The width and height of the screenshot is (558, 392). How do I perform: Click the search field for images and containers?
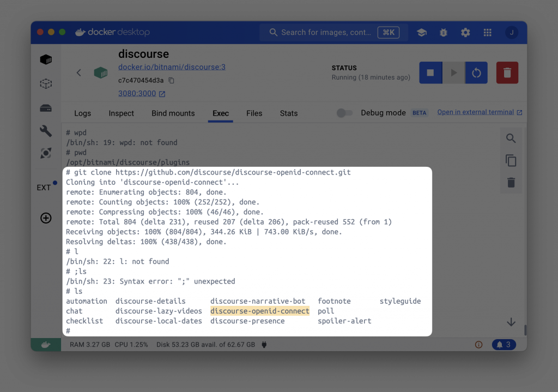click(333, 32)
